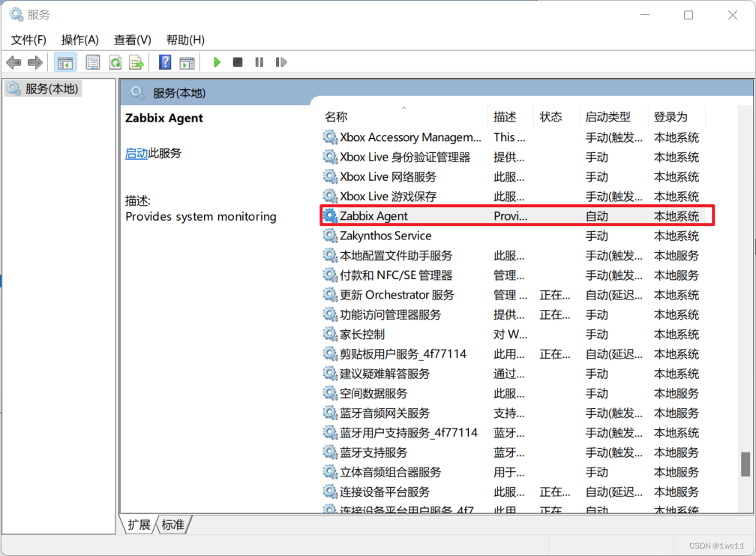Click the gear icon beside 功能访问管理器服务

[330, 314]
